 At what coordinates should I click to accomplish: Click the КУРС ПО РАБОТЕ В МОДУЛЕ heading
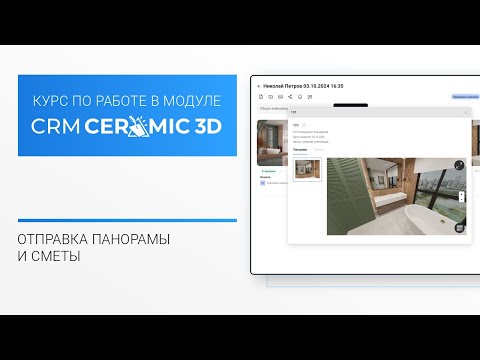(127, 101)
